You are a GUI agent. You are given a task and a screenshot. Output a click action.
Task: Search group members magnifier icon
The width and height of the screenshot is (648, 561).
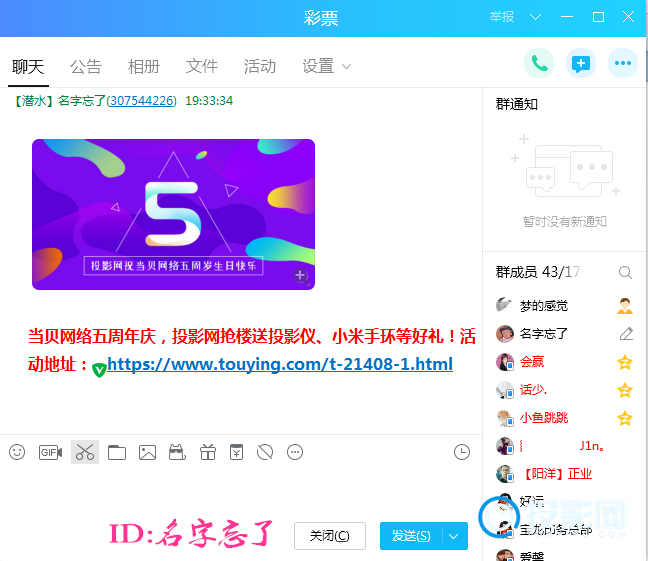[x=625, y=272]
